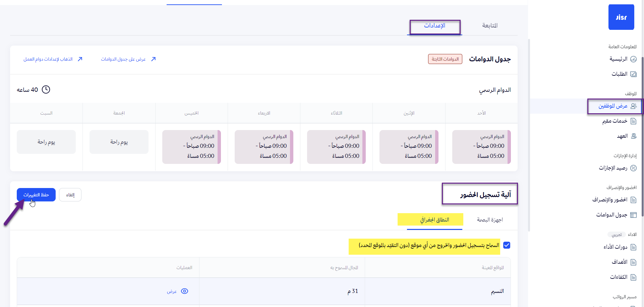Open الرئيسية home icon in sidebar

coord(633,59)
